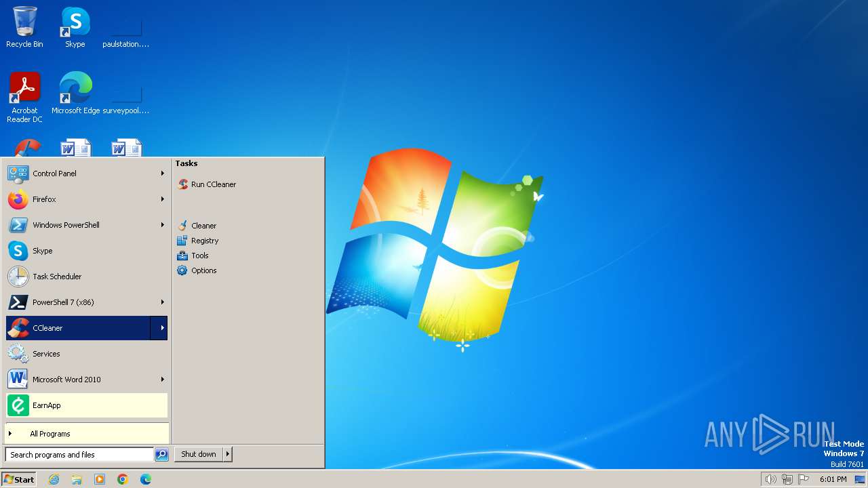
Task: Open Microsoft Edge from taskbar
Action: tap(146, 479)
